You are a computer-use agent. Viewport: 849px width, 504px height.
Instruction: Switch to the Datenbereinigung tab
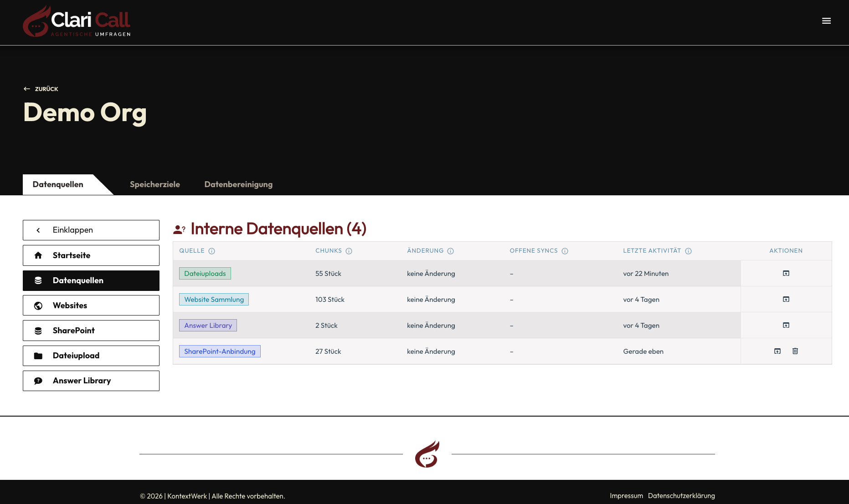point(238,184)
